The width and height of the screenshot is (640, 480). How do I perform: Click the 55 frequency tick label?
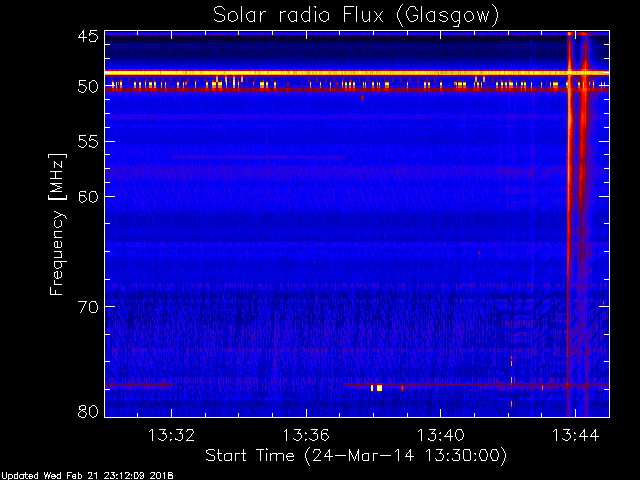click(x=88, y=142)
